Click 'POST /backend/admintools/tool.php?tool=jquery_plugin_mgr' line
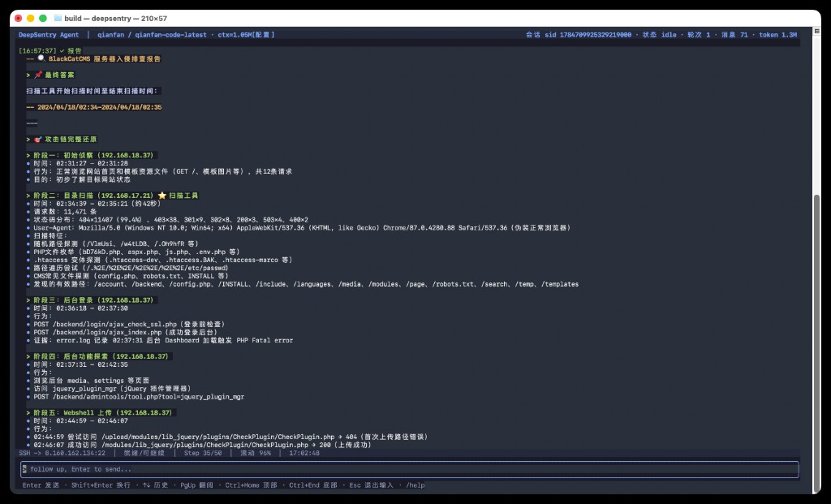 (139, 396)
